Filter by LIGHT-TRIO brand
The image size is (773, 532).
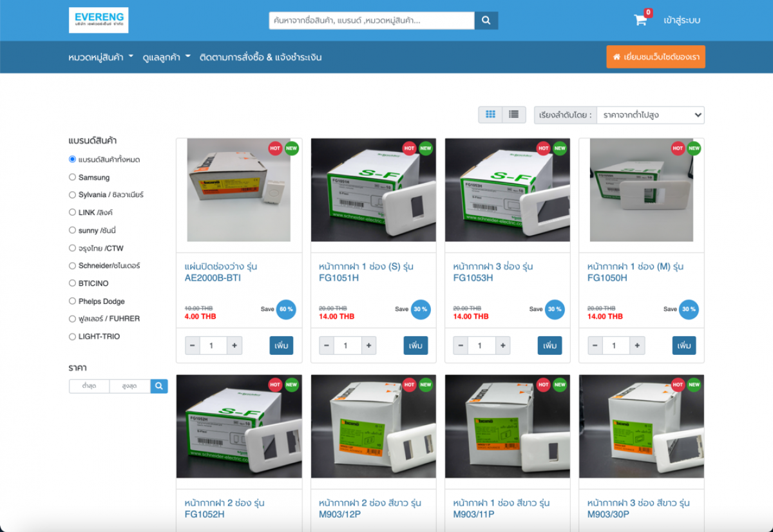[x=73, y=336]
